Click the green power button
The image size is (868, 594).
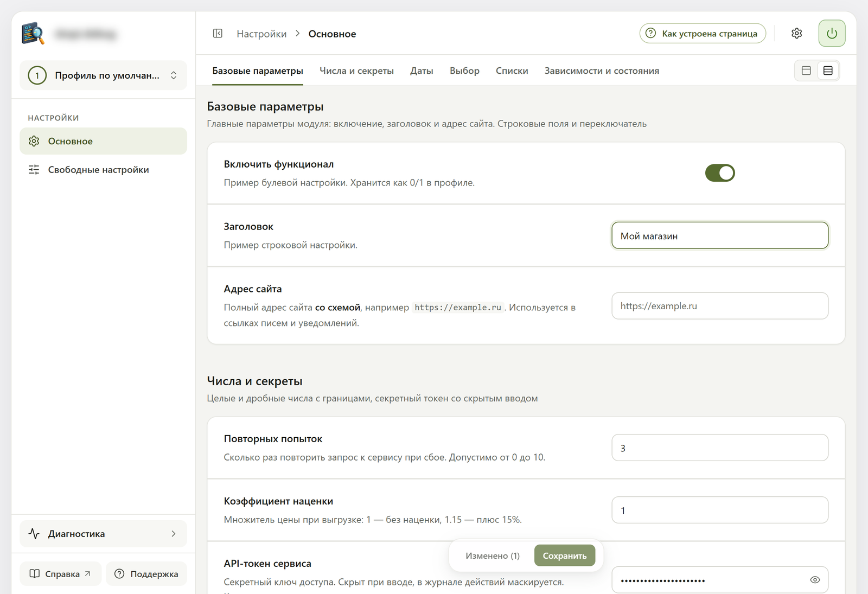tap(832, 34)
